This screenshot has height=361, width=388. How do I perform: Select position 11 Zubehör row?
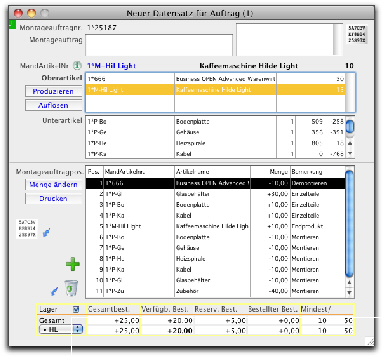215,291
